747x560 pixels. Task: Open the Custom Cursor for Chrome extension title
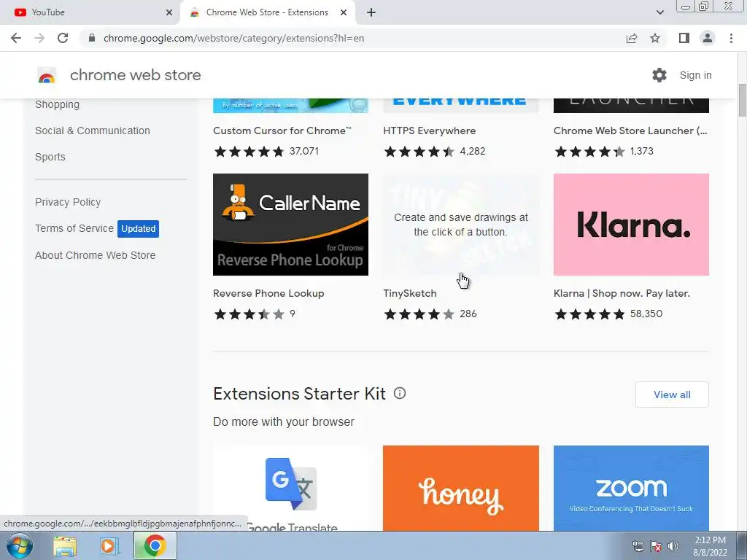click(x=282, y=131)
